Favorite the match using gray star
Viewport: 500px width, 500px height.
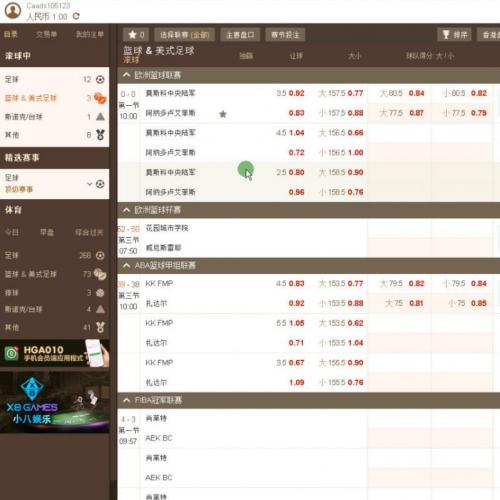[223, 114]
